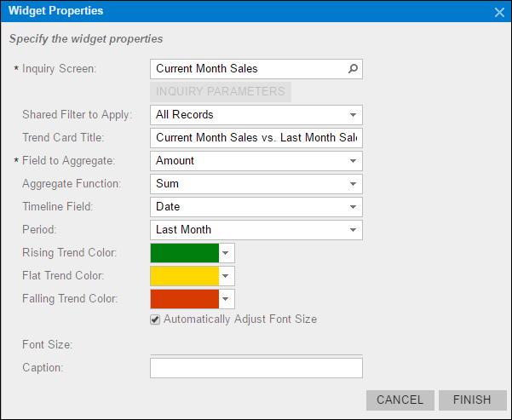
Task: Click the FINISH button
Action: (472, 400)
